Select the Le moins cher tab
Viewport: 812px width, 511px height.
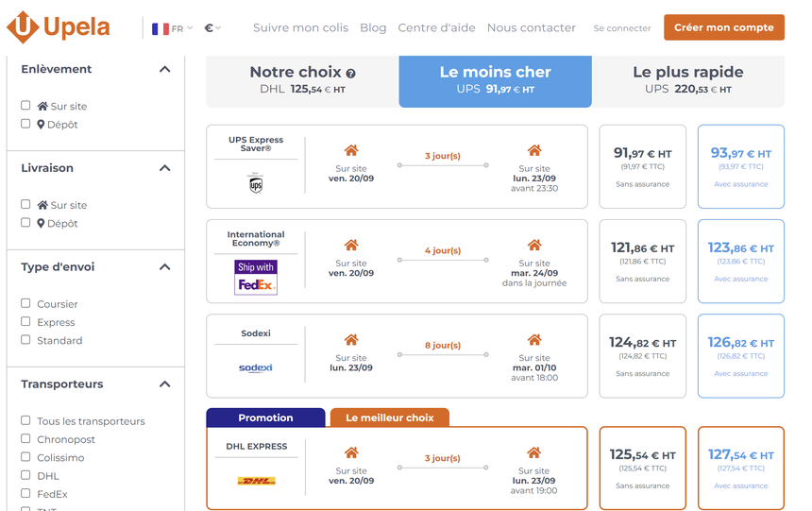pos(495,81)
